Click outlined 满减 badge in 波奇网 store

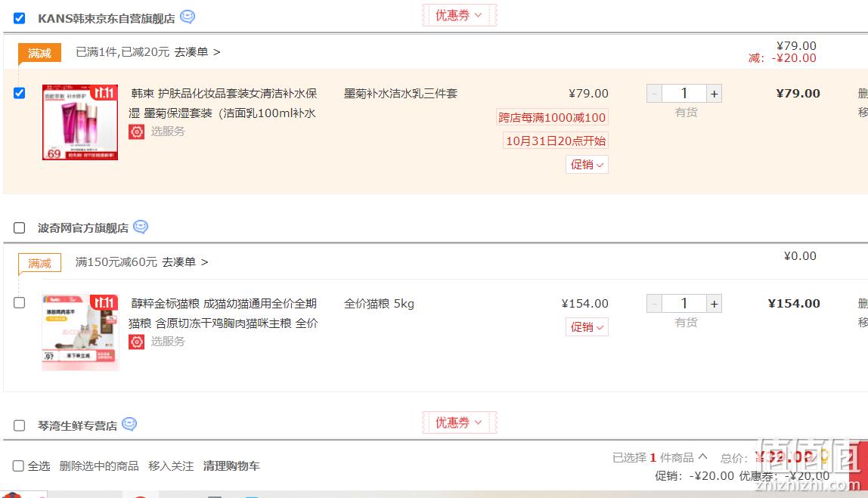tap(39, 264)
